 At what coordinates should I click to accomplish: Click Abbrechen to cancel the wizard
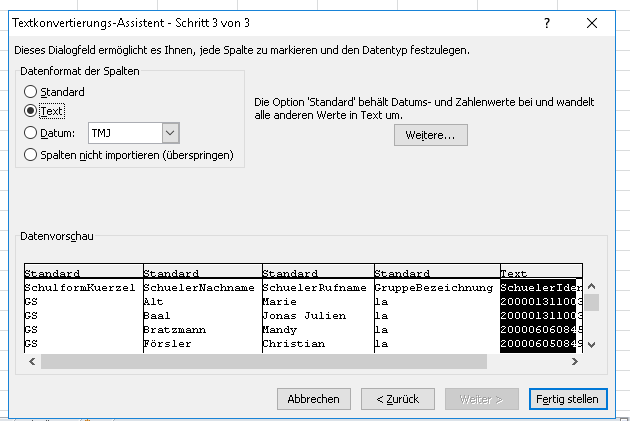(314, 398)
